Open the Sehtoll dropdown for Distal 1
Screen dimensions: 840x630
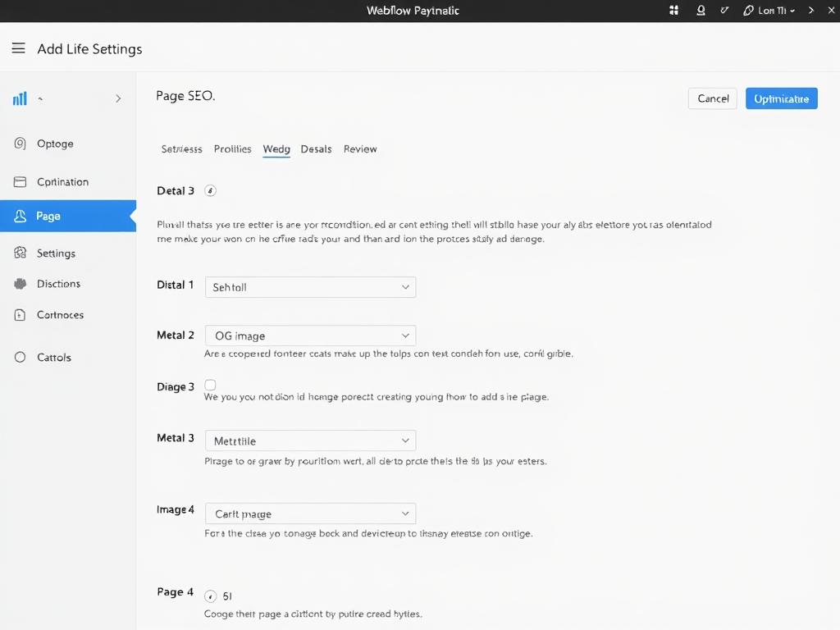[x=310, y=287]
